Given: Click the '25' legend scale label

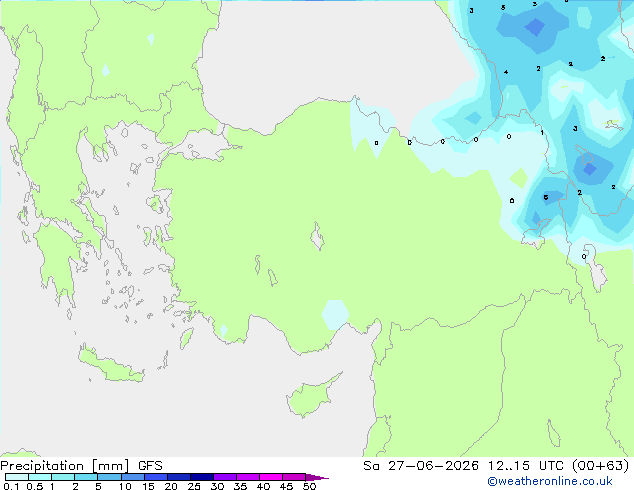Looking at the screenshot, I should [x=194, y=486].
